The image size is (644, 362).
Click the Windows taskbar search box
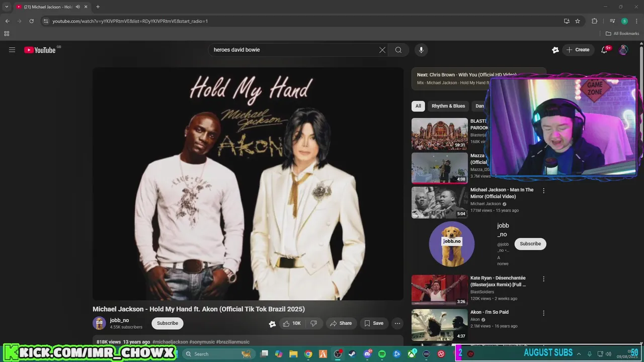pyautogui.click(x=218, y=354)
